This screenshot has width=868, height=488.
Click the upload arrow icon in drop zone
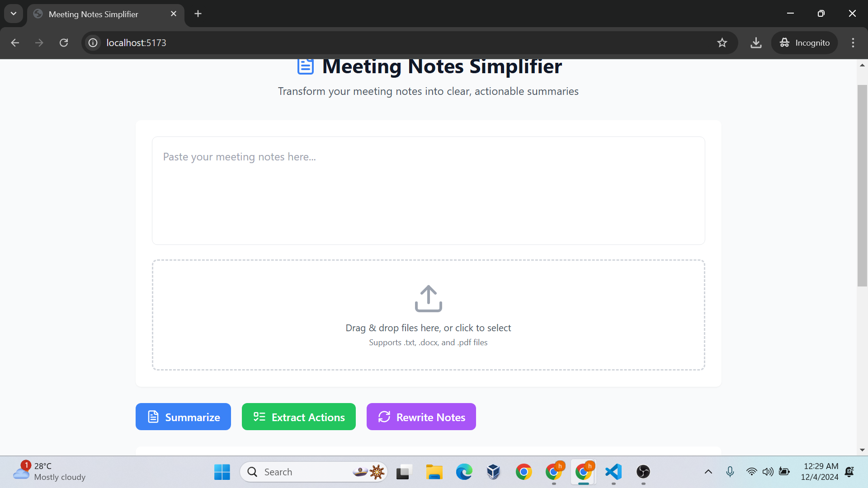tap(428, 298)
